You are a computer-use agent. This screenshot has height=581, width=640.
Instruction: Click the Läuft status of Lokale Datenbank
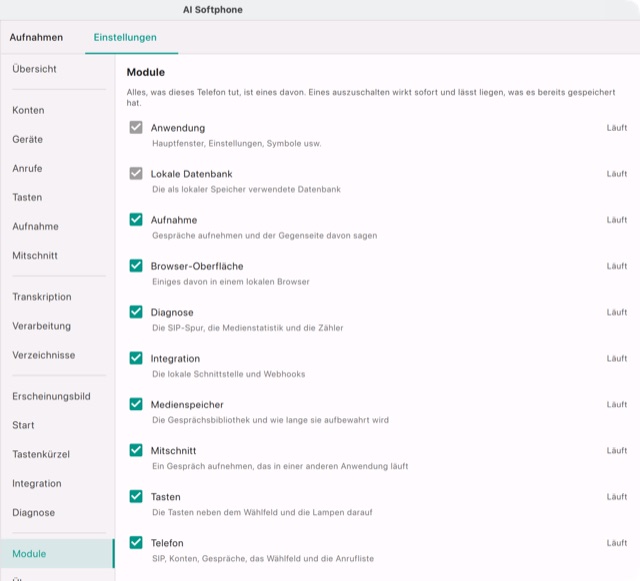click(616, 174)
